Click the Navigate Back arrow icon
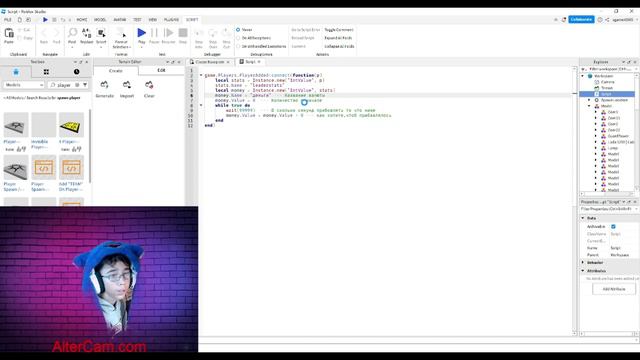 click(44, 33)
